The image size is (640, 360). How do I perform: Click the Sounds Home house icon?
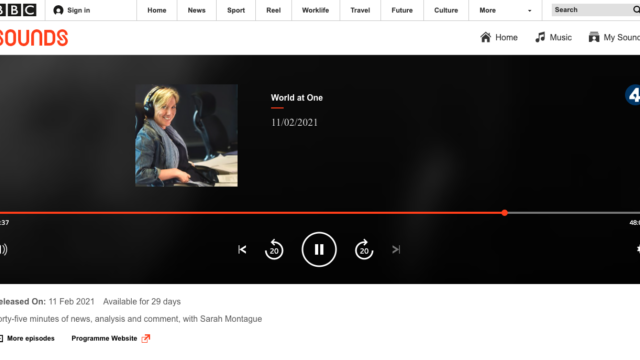[x=485, y=37]
